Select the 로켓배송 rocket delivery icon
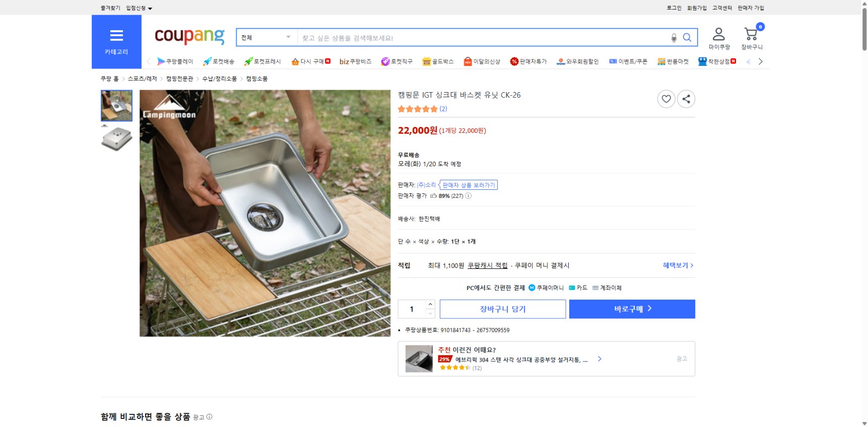 208,61
